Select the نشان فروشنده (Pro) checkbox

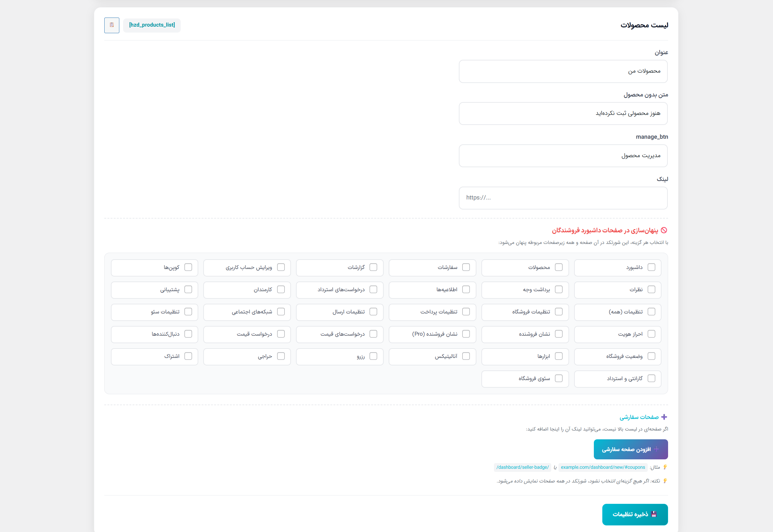(x=466, y=334)
